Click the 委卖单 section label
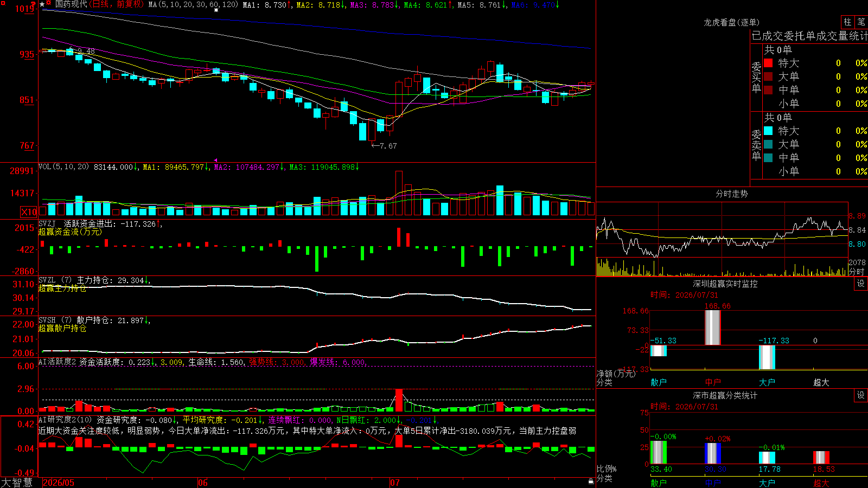The image size is (868, 488). coord(756,145)
